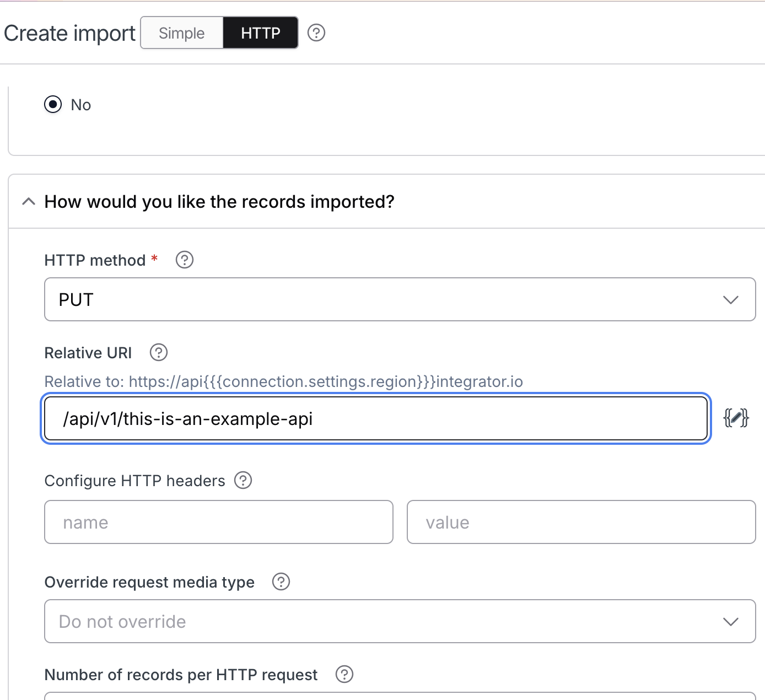Open help for Relative URI field

pyautogui.click(x=159, y=352)
